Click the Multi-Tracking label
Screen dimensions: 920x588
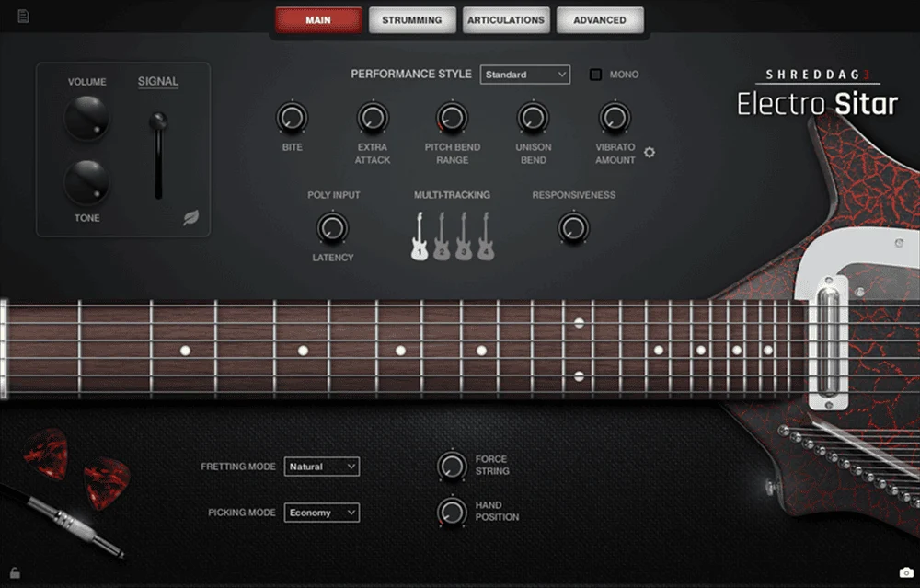click(452, 195)
